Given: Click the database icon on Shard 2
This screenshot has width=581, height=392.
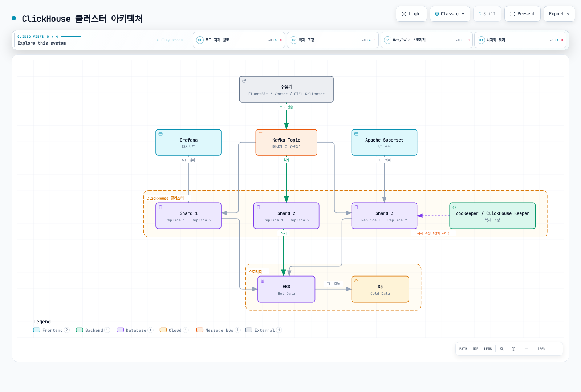Looking at the screenshot, I should [x=259, y=207].
